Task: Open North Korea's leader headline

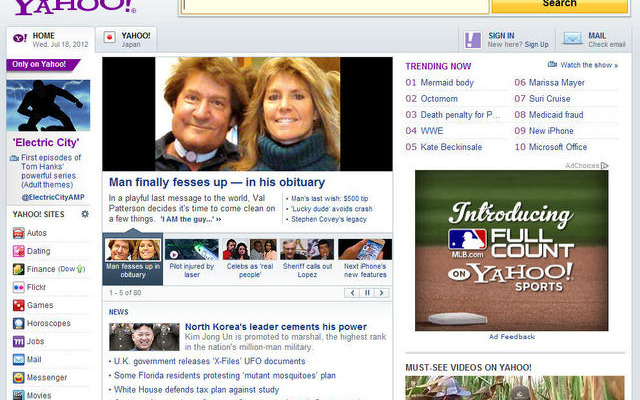Action: click(x=276, y=327)
